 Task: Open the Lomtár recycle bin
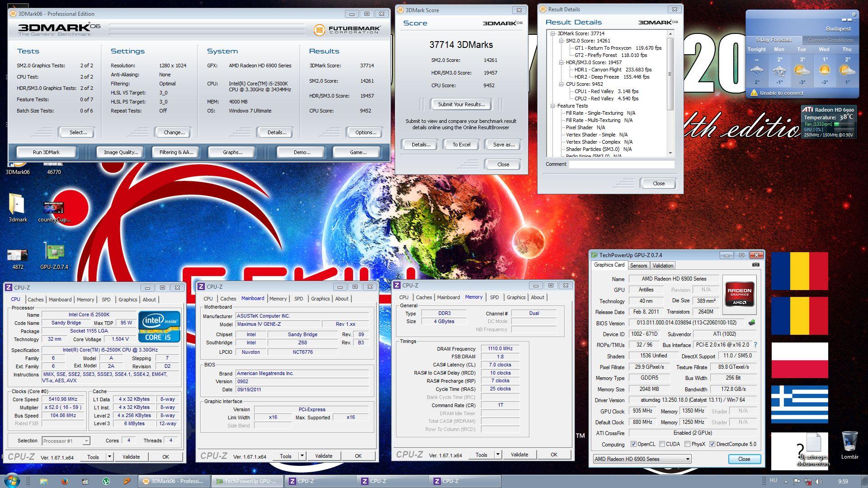[x=849, y=445]
